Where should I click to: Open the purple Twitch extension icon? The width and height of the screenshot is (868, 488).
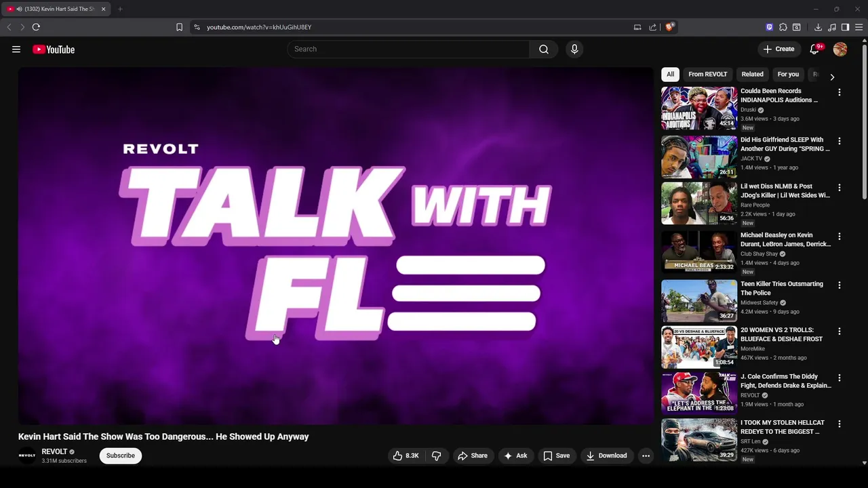click(x=769, y=27)
